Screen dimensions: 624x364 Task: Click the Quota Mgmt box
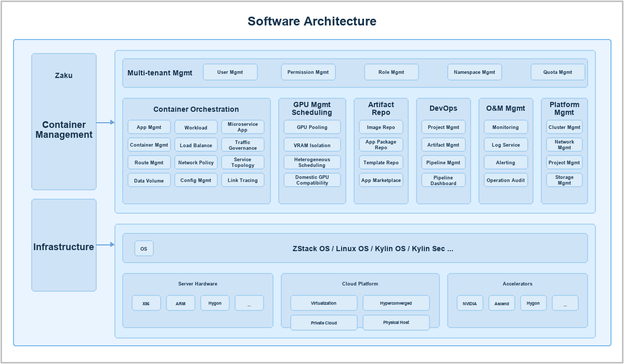click(x=557, y=72)
